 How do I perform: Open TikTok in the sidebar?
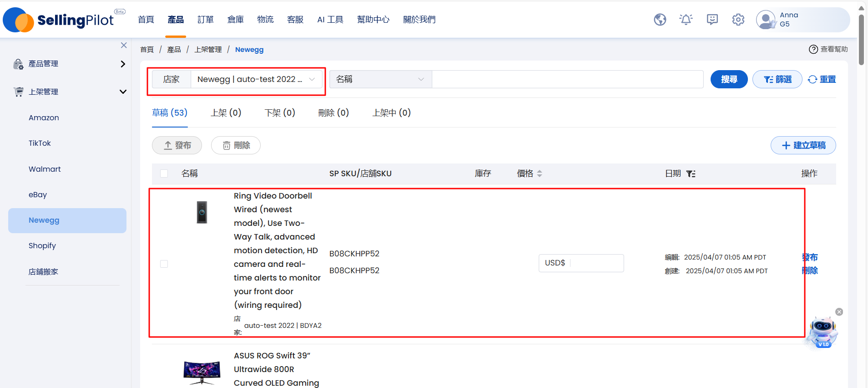(x=40, y=143)
